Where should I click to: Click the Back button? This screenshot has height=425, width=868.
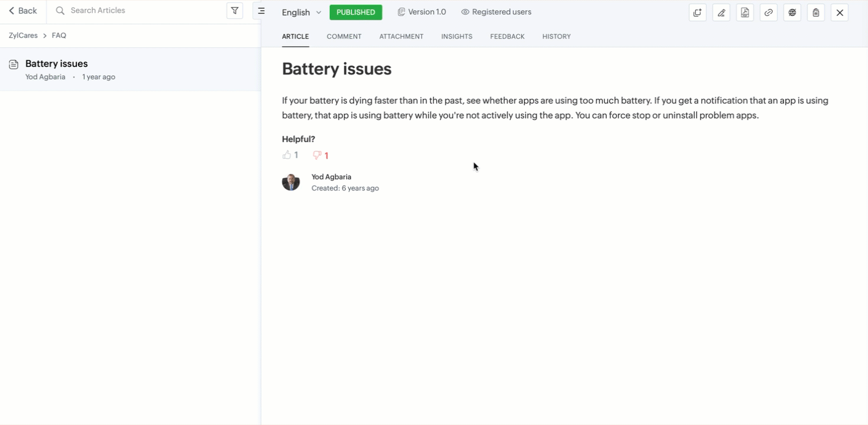coord(23,11)
